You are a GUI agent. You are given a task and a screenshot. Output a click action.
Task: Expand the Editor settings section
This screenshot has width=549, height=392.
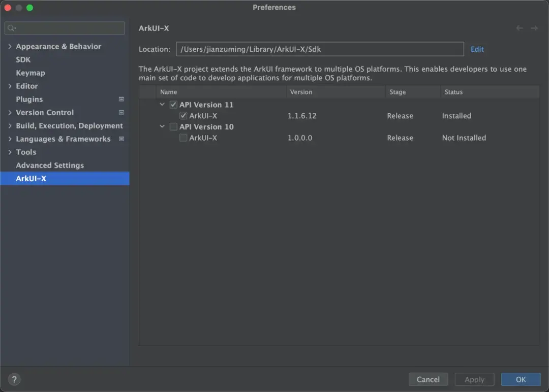pos(10,86)
